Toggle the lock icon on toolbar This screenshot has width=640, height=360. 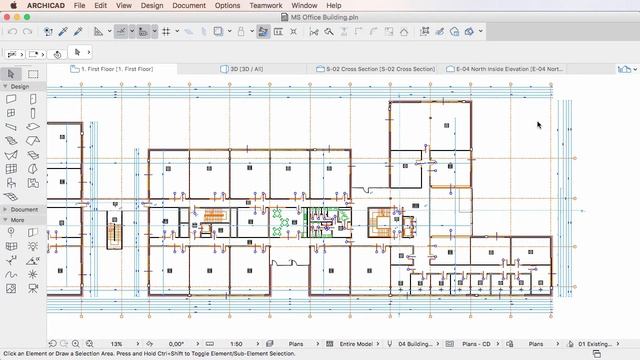(241, 31)
